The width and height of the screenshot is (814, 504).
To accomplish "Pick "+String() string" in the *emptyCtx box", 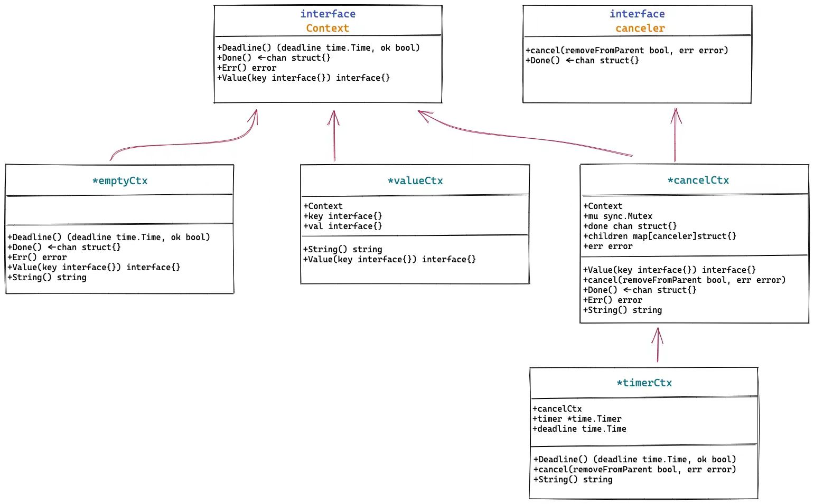I will (47, 277).
